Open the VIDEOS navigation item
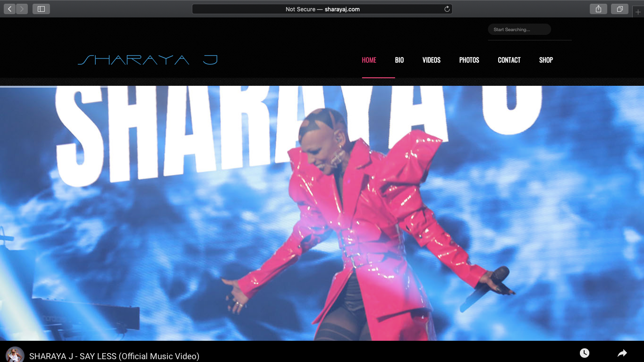This screenshot has width=644, height=362. [431, 60]
